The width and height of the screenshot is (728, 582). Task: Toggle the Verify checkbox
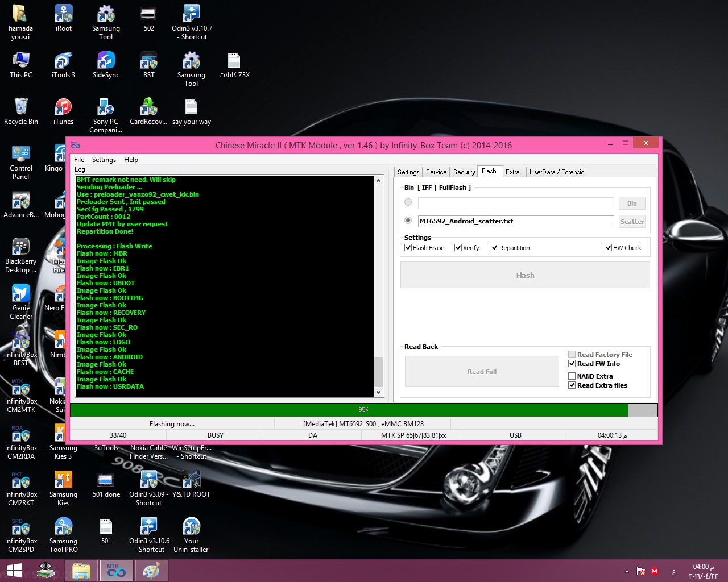[458, 248]
